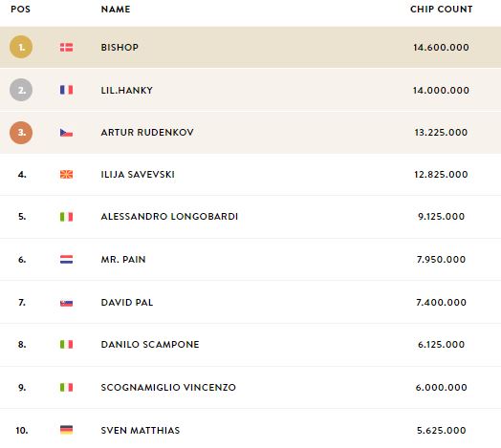This screenshot has height=448, width=501.
Task: Click the Czech flag beside Artur Rudenkov
Action: pyautogui.click(x=67, y=133)
